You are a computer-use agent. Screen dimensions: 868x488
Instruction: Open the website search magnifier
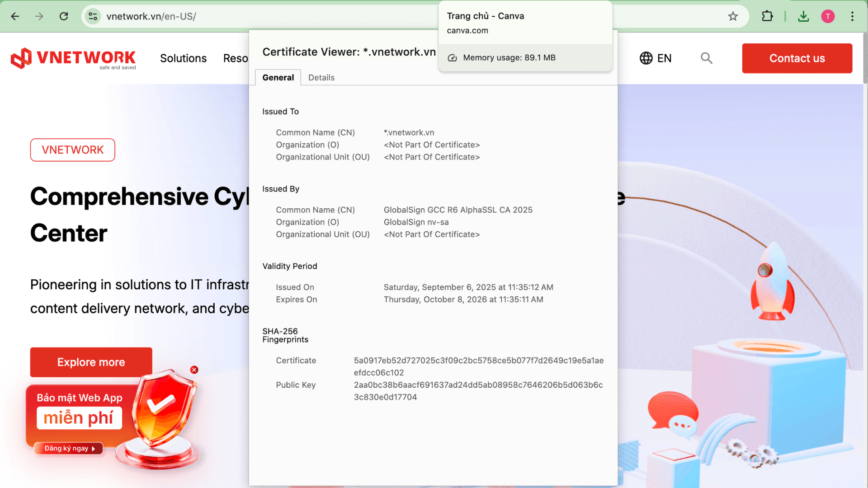click(x=707, y=58)
